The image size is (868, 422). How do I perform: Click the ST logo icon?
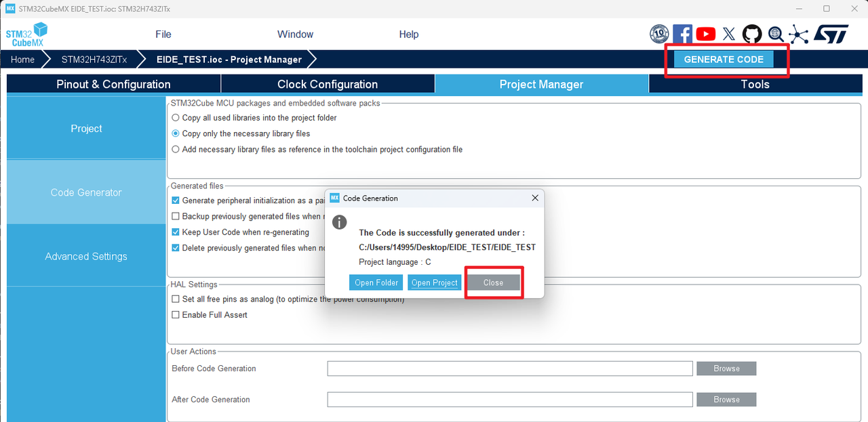click(x=831, y=34)
